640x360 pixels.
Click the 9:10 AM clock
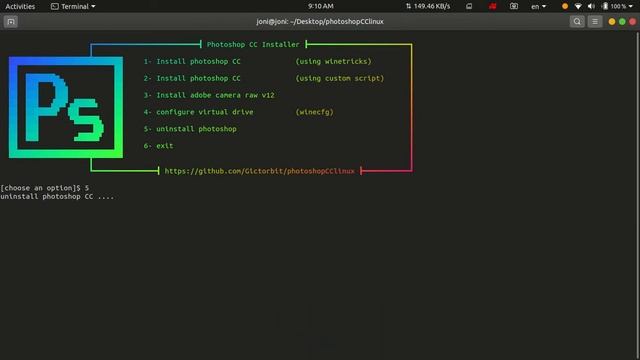tap(320, 6)
